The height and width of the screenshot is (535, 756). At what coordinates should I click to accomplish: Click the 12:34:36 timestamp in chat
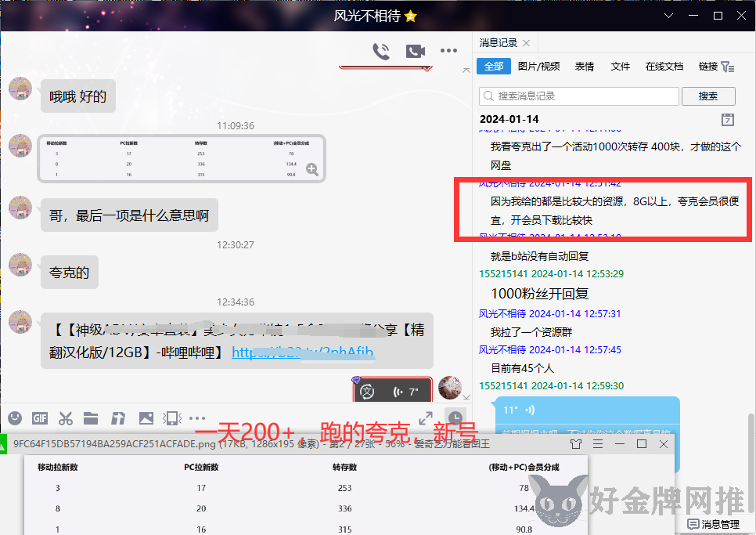coord(236,302)
